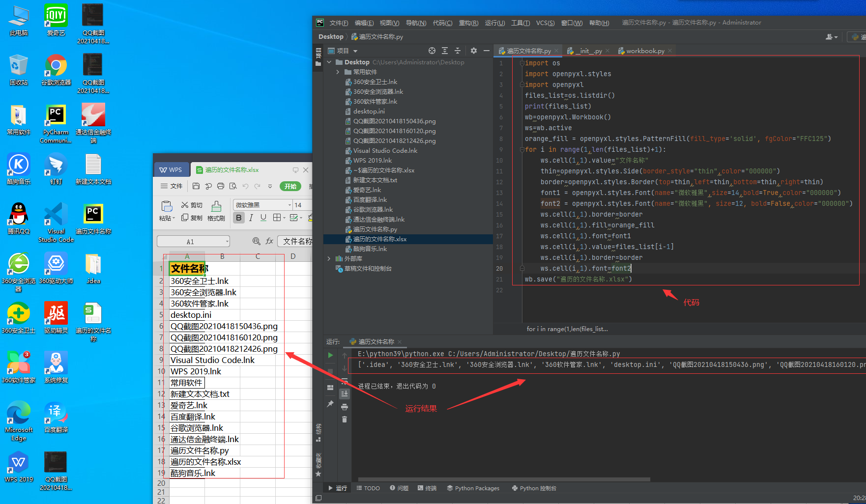866x504 pixels.
Task: Open project panel settings gear
Action: tap(473, 51)
